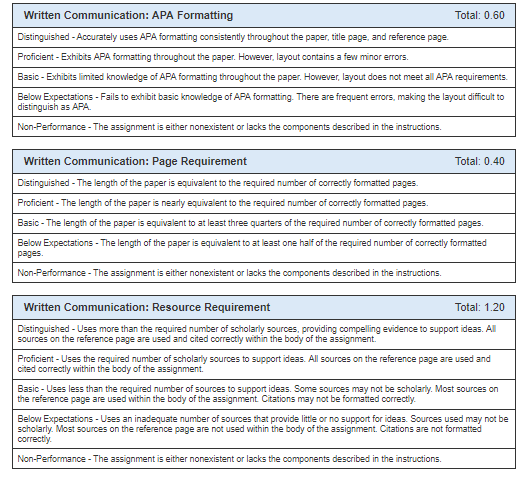Select Basic row about limited APA knowledge
The height and width of the screenshot is (486, 531).
coord(264,77)
